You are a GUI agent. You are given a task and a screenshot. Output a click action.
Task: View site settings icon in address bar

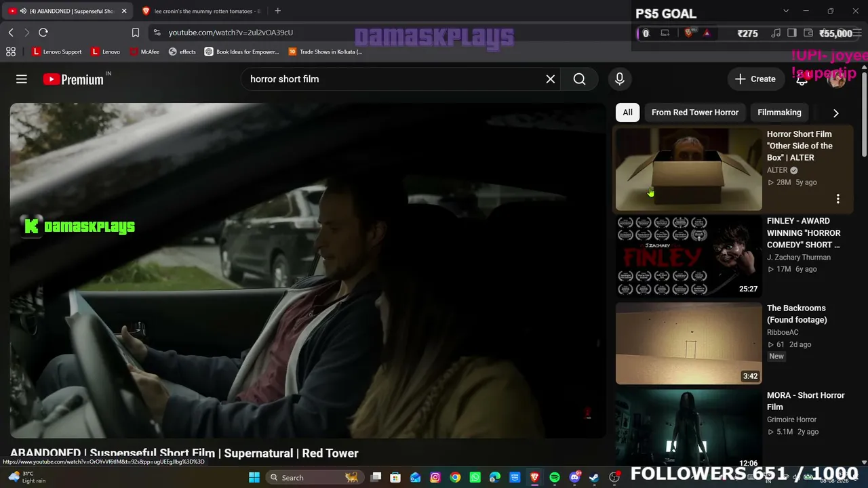coord(157,33)
